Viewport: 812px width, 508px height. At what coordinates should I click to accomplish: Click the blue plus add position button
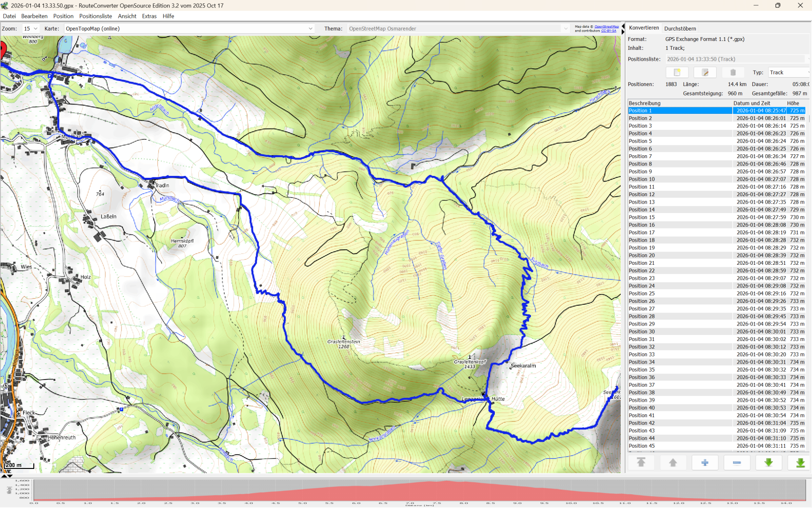[x=704, y=463]
